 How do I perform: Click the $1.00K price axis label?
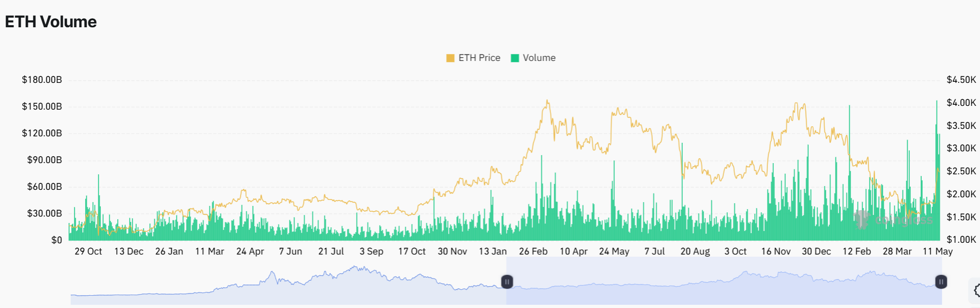pos(961,240)
